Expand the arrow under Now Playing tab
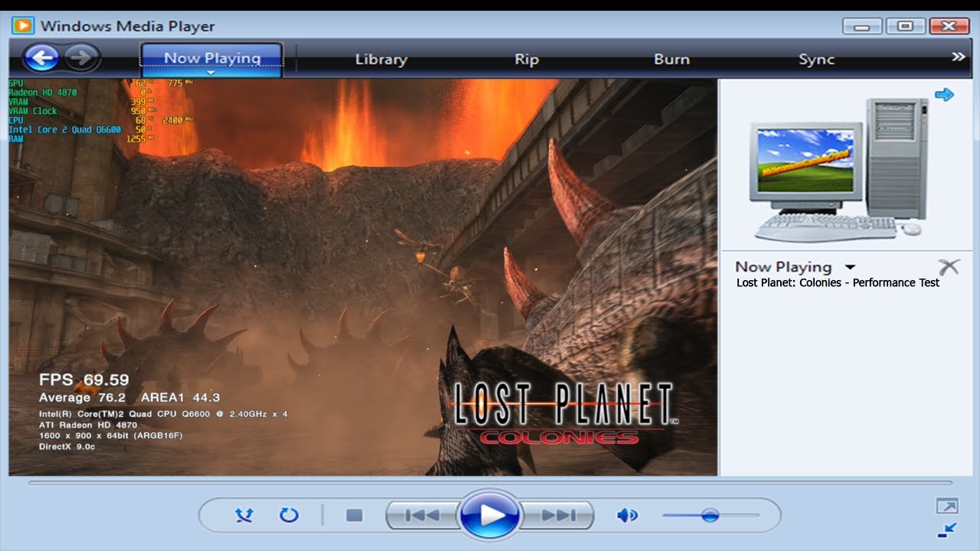 [212, 73]
